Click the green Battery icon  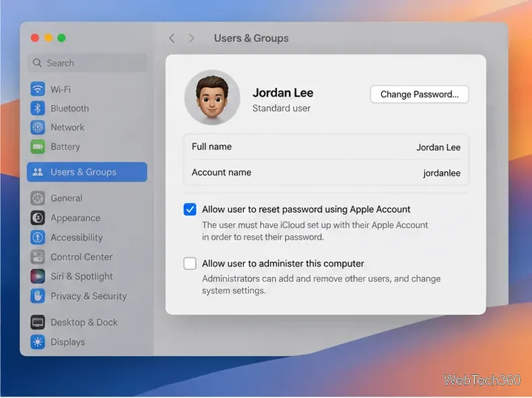point(38,147)
